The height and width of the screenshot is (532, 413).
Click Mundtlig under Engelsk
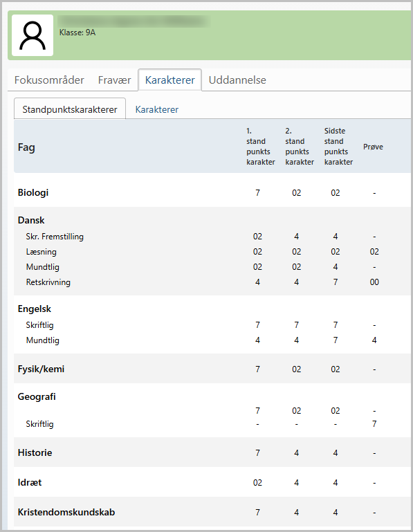42,340
